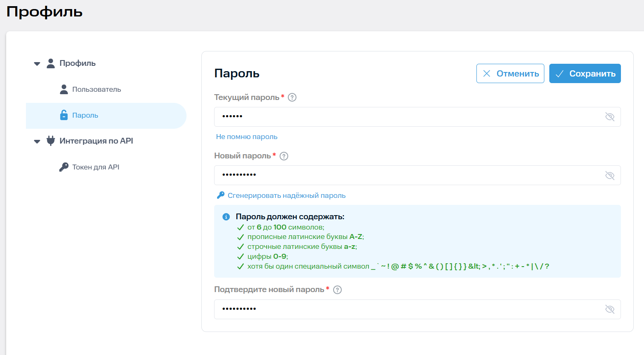Click the key icon beside Токен для API

64,167
